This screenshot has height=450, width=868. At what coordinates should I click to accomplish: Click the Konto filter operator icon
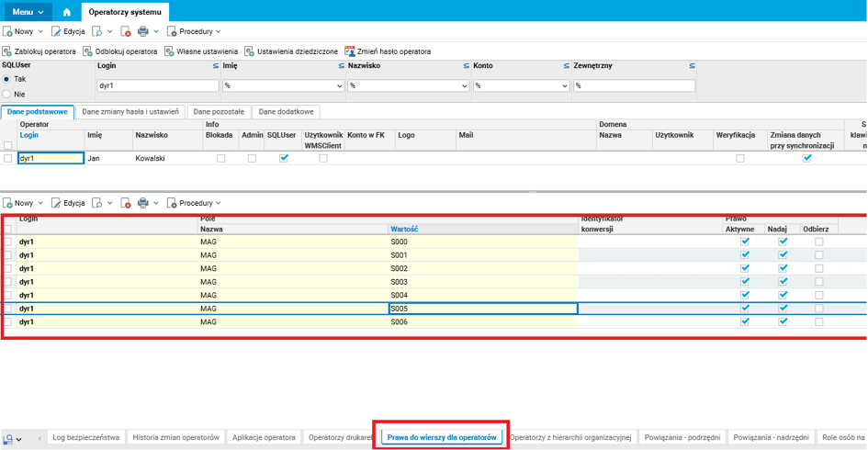[567, 66]
